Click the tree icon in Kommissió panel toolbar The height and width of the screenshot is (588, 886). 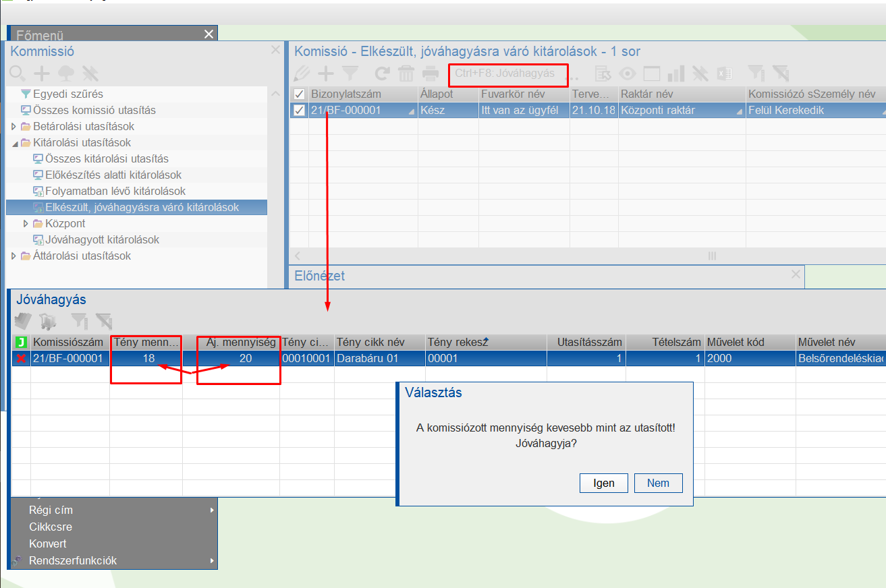pyautogui.click(x=66, y=73)
